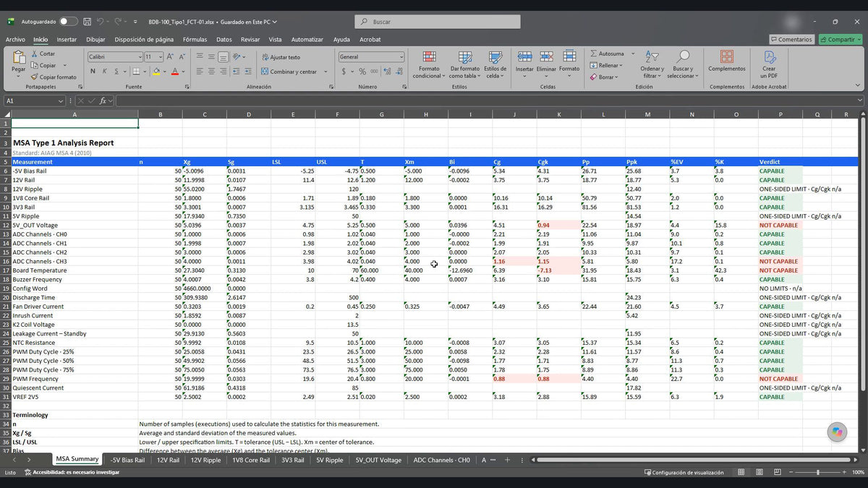Open the Insertar ribbon tab
The image size is (868, 488).
(67, 40)
